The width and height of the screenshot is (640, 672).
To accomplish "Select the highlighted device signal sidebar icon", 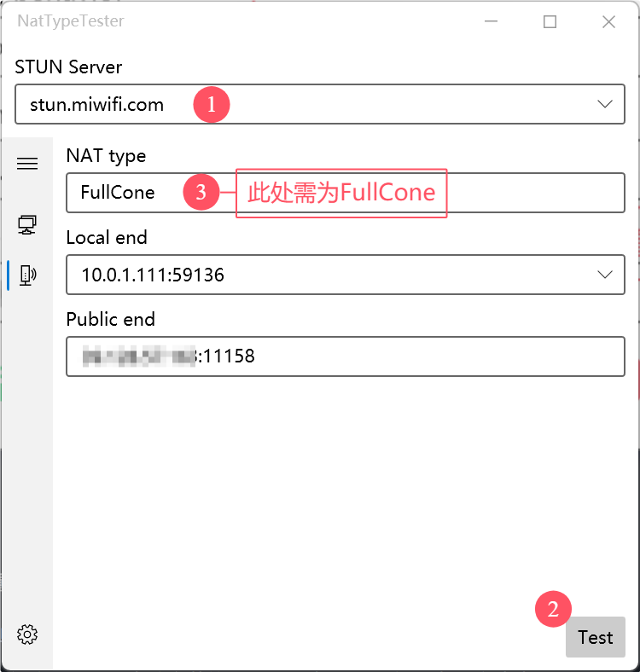I will (27, 275).
